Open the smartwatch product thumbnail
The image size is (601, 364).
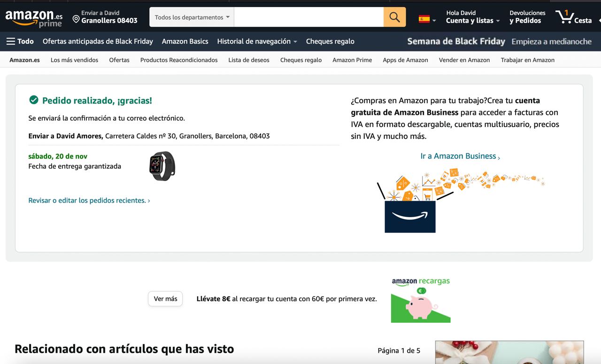[x=162, y=166]
